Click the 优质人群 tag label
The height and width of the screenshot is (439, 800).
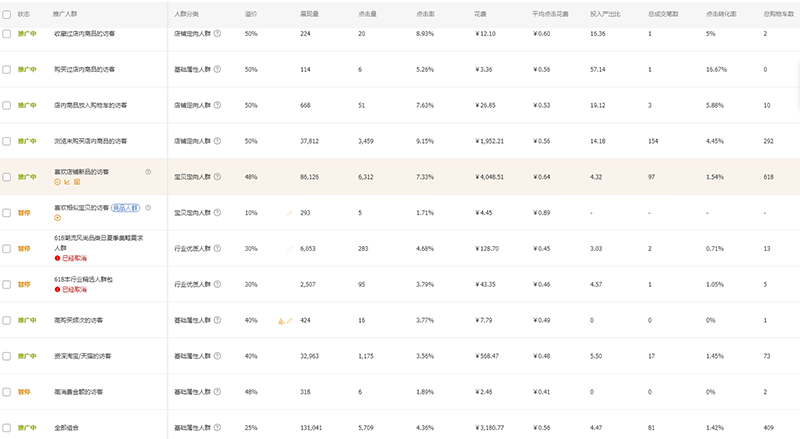tap(124, 207)
